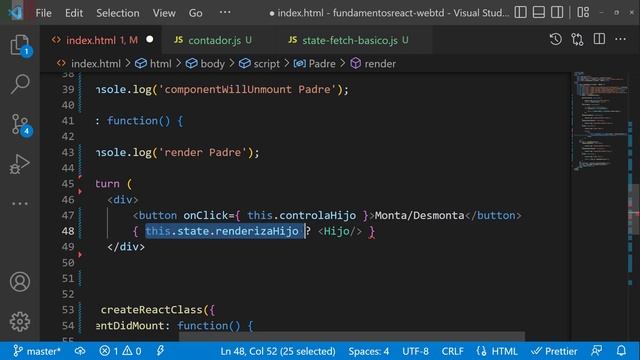Open the Search view icon
Screen dimensions: 640x360
[20, 84]
